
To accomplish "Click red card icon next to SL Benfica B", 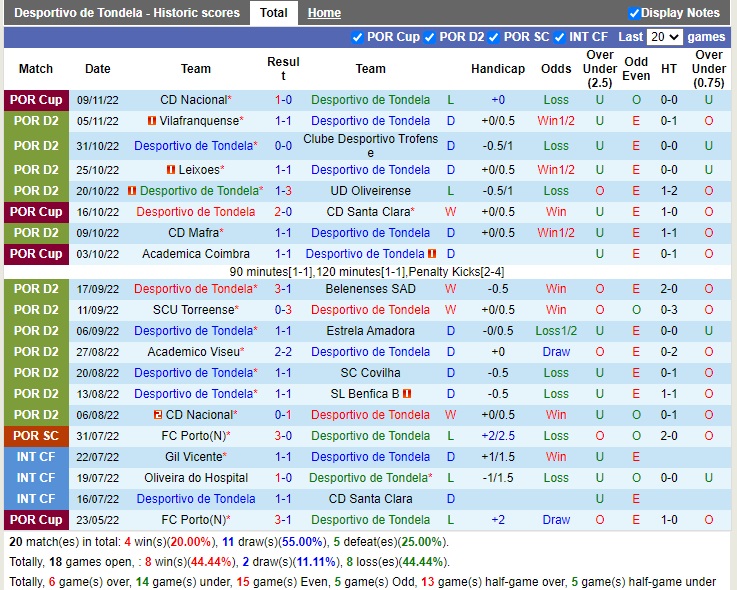I will [x=407, y=394].
